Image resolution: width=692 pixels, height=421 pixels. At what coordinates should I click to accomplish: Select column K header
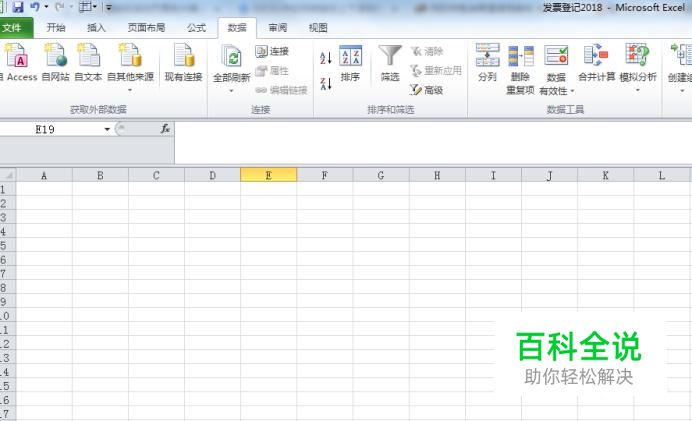[605, 175]
